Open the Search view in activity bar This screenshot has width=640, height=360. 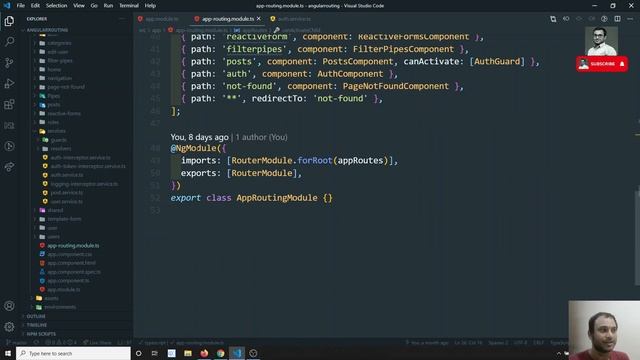9,42
